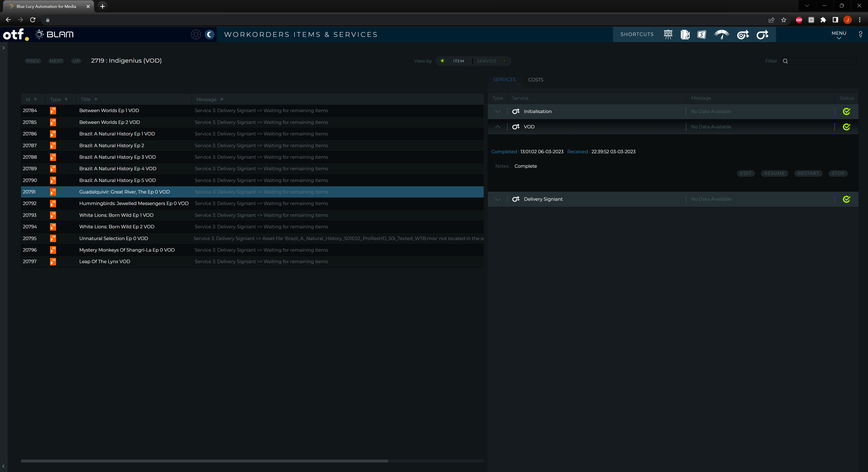Open the S screen shortcut icon
This screenshot has height=472, width=868.
click(702, 34)
